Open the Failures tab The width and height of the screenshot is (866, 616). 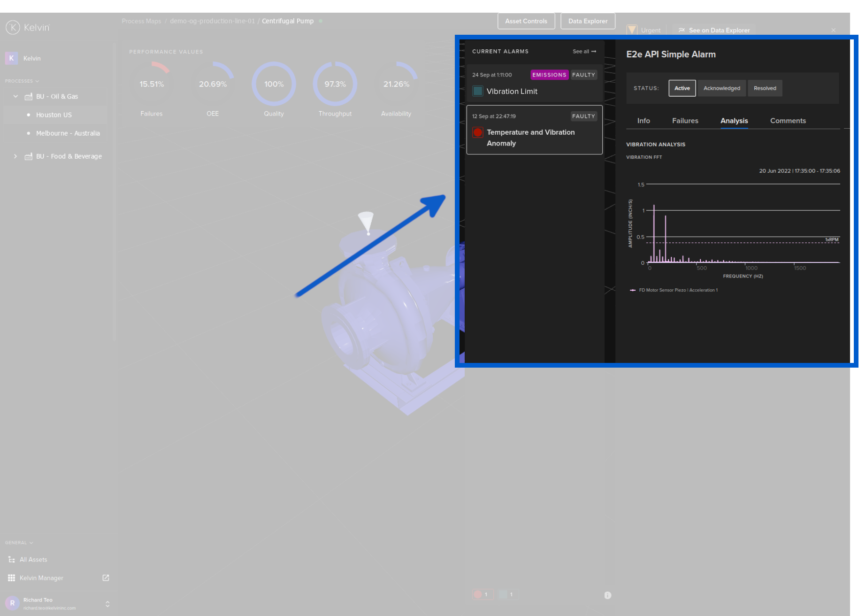click(x=685, y=121)
